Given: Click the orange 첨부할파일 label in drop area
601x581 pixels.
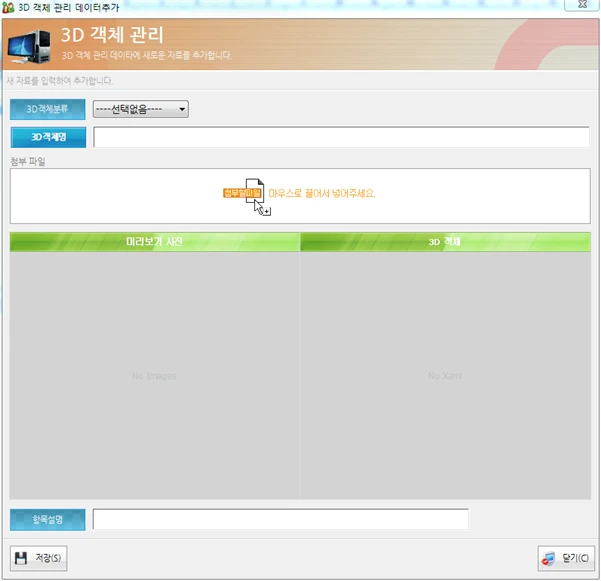Looking at the screenshot, I should tap(242, 193).
